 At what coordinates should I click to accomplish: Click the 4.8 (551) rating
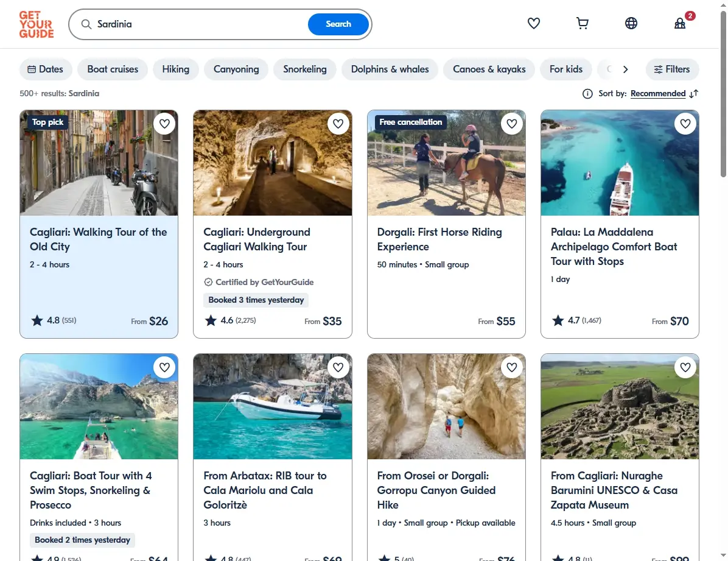point(54,320)
